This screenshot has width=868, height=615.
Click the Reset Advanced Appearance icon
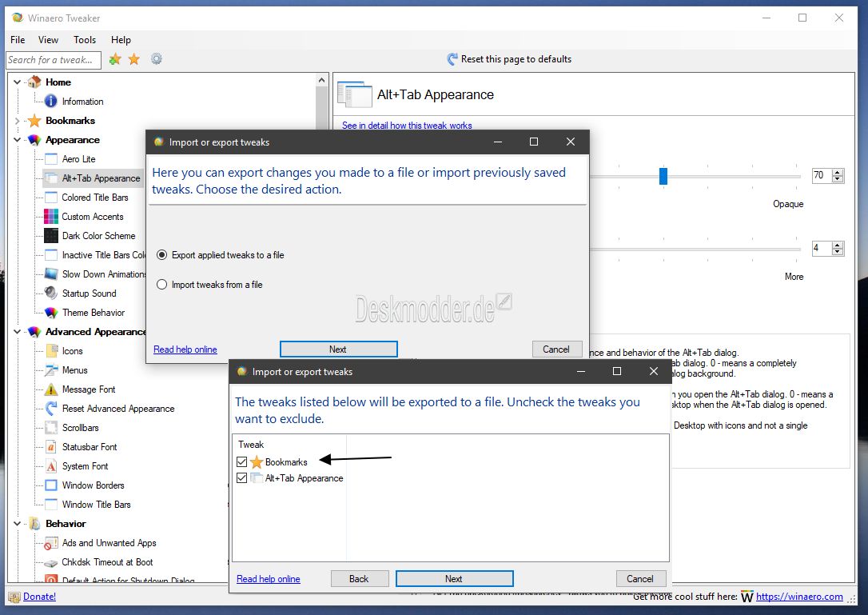point(51,409)
